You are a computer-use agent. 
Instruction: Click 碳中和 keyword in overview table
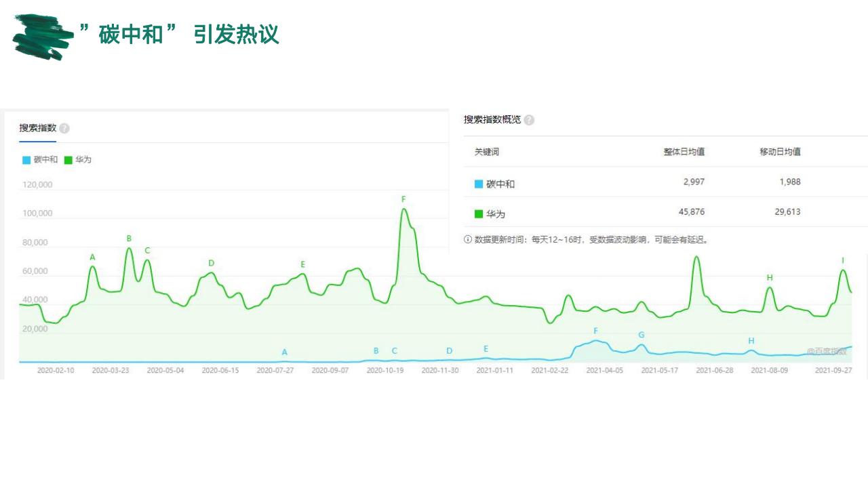[501, 184]
